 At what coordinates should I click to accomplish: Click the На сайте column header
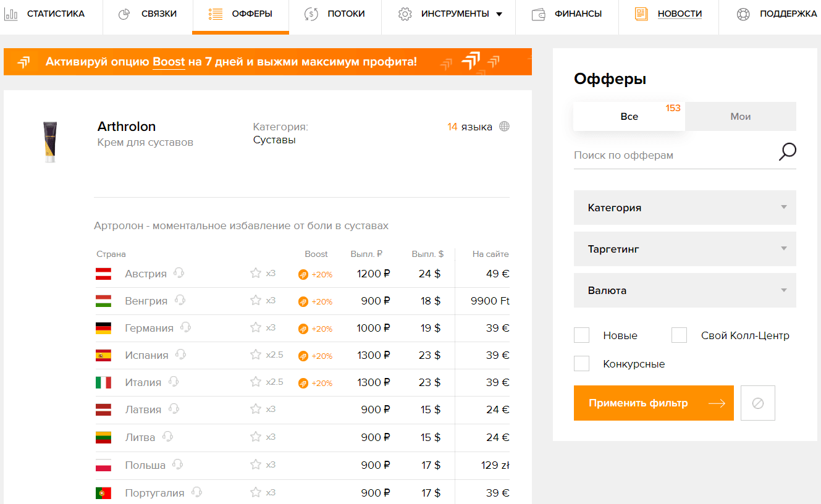[490, 254]
